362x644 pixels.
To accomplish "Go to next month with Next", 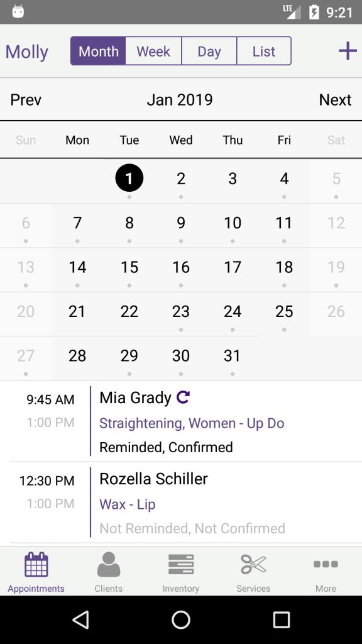I will point(336,100).
